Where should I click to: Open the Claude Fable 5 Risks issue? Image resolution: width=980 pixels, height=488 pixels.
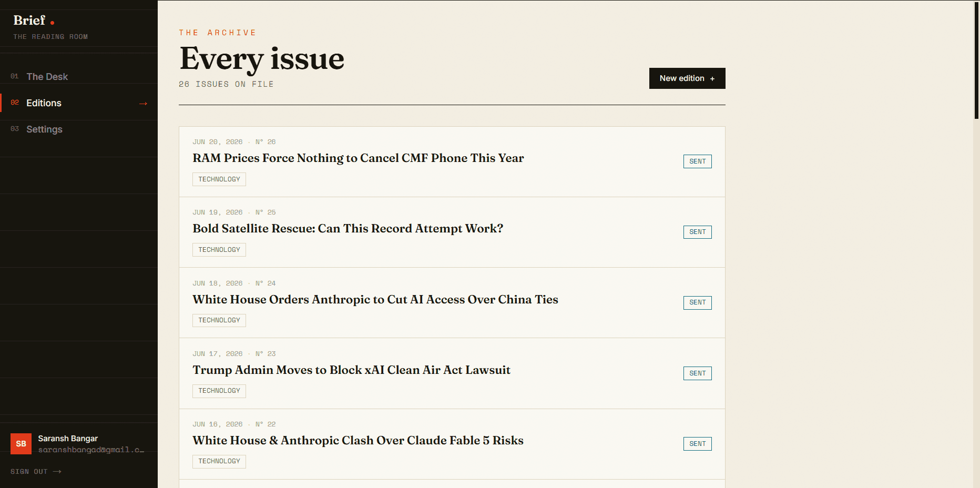[358, 441]
